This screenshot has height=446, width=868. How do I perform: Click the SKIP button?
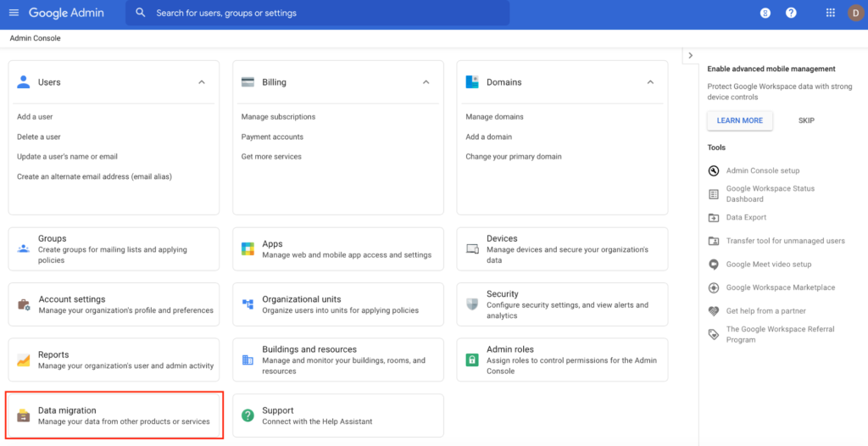806,120
